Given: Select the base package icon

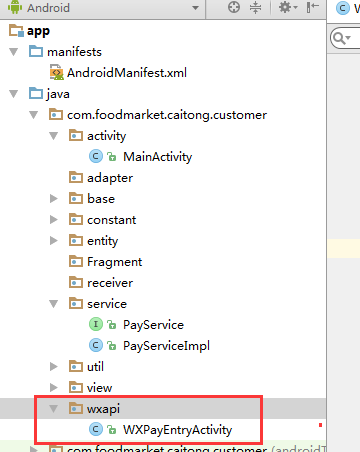Looking at the screenshot, I should point(76,198).
